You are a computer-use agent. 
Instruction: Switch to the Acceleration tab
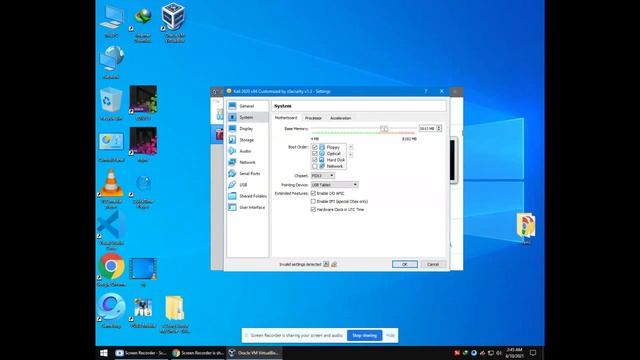click(x=340, y=118)
